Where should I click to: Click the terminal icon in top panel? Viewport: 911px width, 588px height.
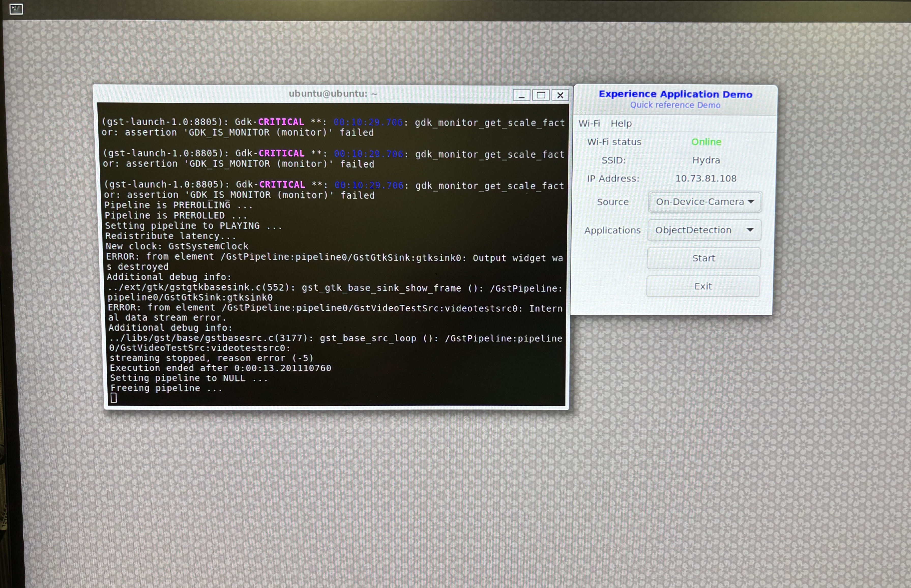tap(16, 9)
